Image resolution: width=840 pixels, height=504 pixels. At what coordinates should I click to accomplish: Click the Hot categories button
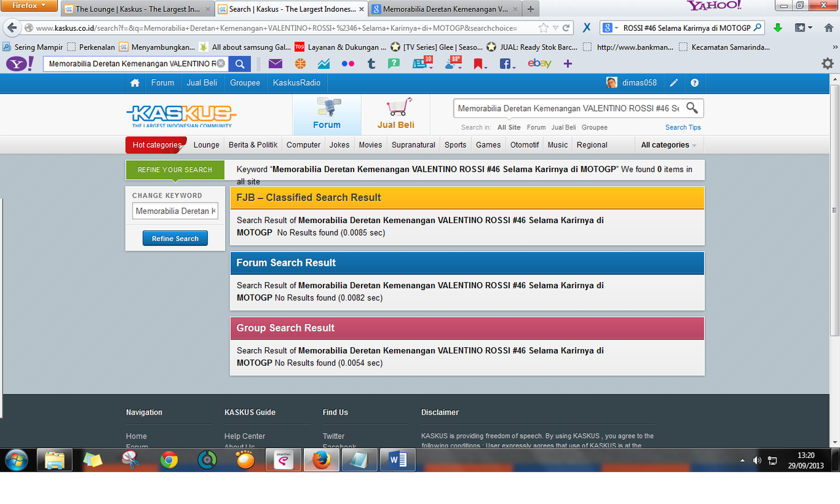point(157,145)
